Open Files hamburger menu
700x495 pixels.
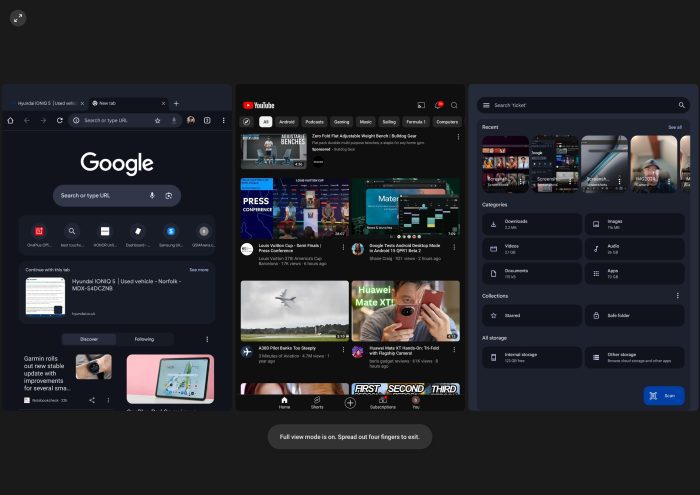tap(486, 105)
